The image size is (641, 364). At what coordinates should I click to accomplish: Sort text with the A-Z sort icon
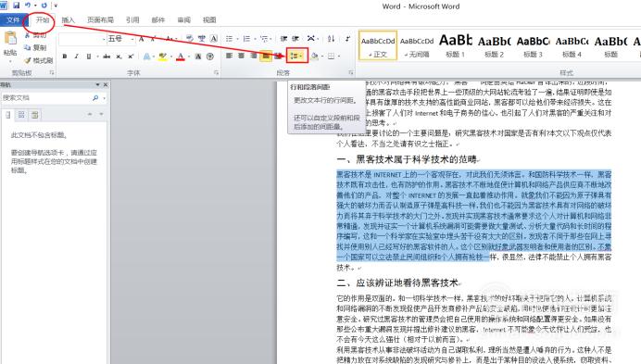coord(331,39)
